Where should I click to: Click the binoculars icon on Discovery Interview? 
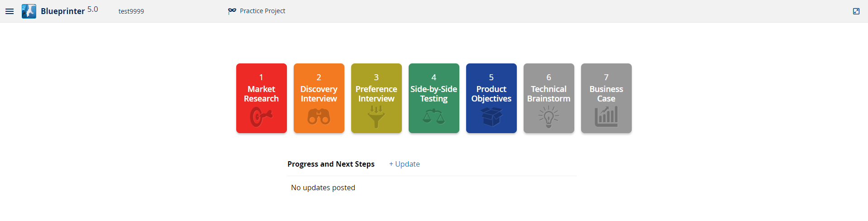[x=319, y=117]
